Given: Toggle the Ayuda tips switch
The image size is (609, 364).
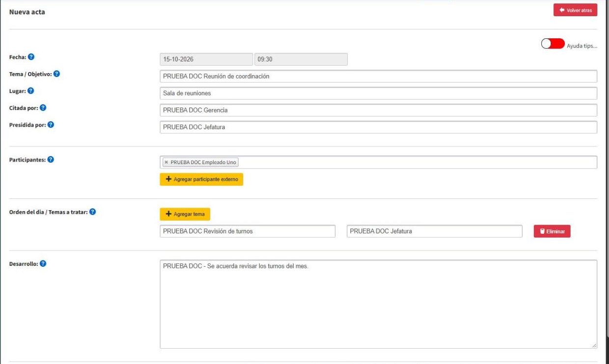Looking at the screenshot, I should click(553, 44).
